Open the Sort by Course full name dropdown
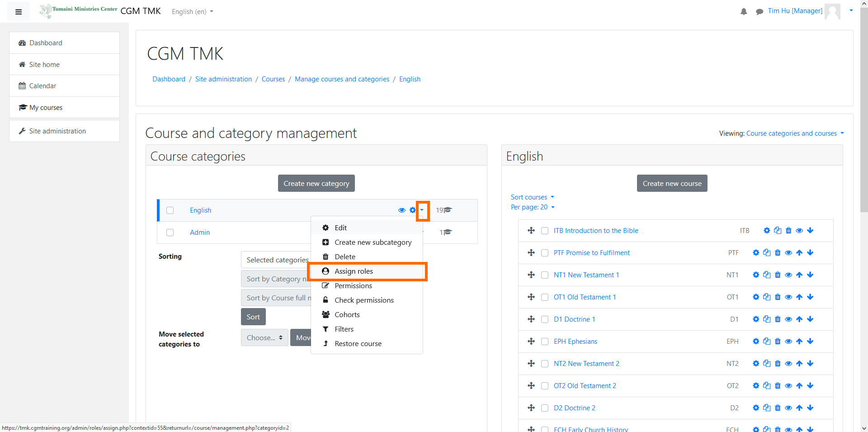Viewport: 868px width, 432px height. click(x=276, y=298)
